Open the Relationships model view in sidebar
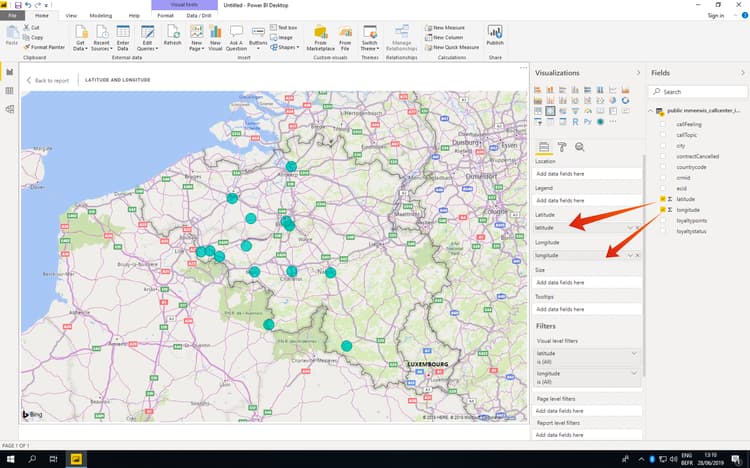Image resolution: width=750 pixels, height=468 pixels. click(x=9, y=109)
